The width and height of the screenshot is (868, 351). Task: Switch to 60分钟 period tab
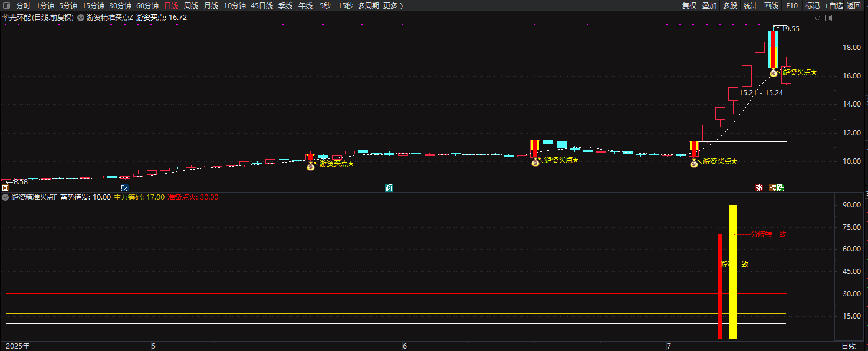147,6
